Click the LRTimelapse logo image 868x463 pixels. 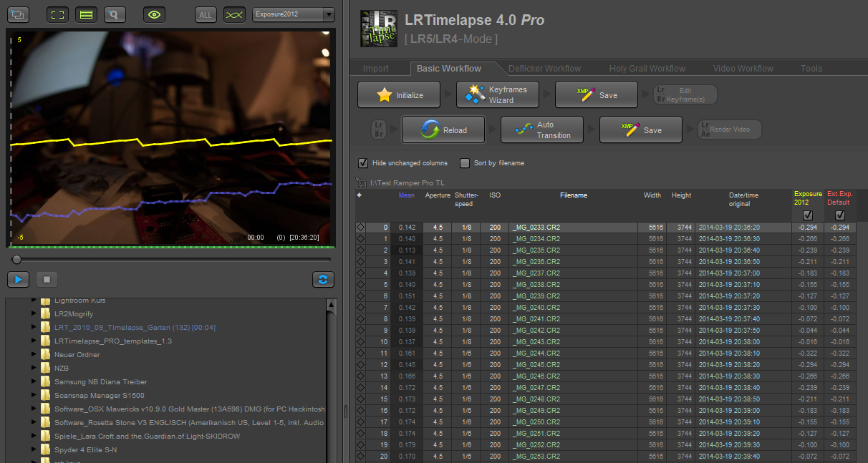pos(378,29)
